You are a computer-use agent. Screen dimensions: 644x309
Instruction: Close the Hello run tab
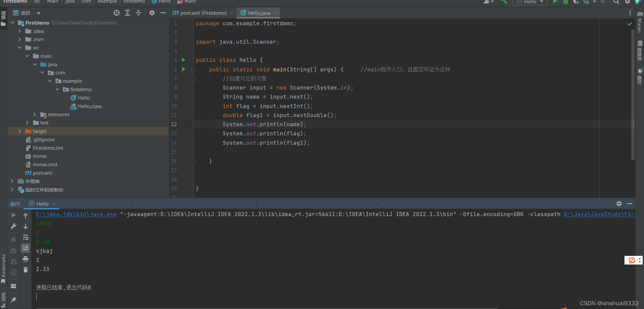(x=53, y=204)
